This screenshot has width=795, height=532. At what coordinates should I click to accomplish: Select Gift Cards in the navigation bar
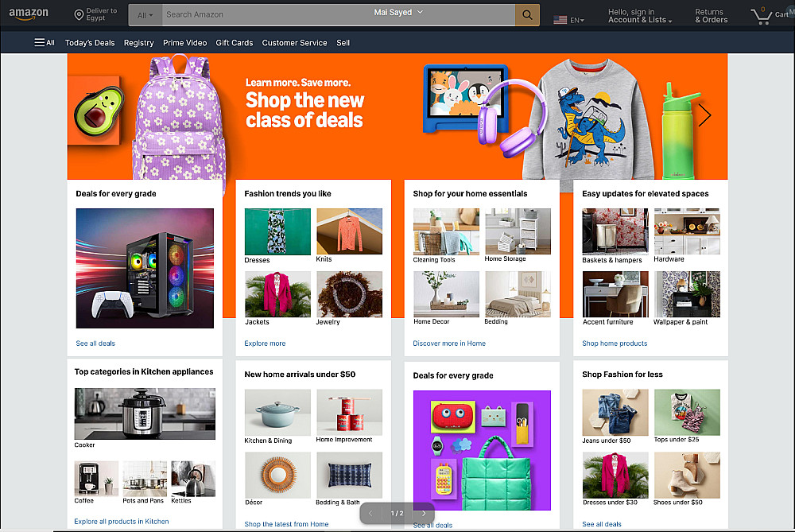click(x=235, y=43)
